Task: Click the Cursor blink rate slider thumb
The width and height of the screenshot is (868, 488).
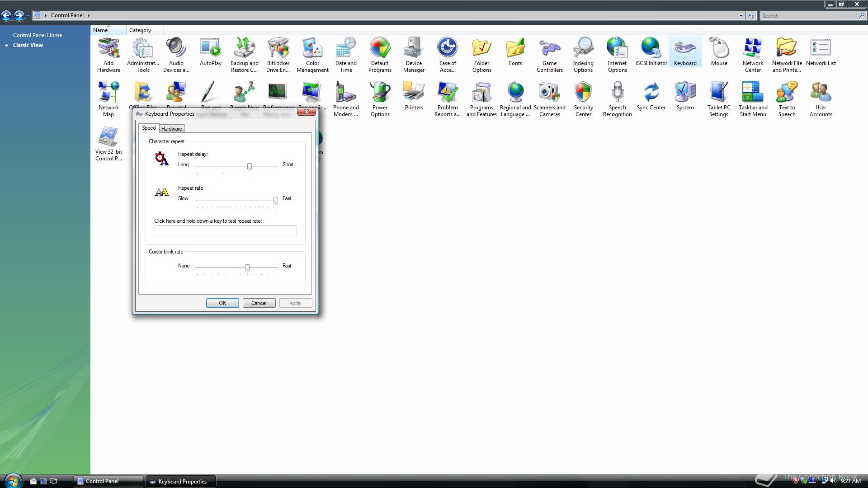Action: tap(247, 268)
